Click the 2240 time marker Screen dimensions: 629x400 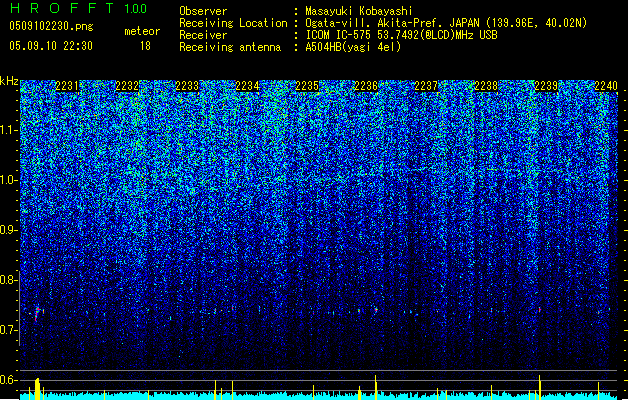[x=606, y=86]
